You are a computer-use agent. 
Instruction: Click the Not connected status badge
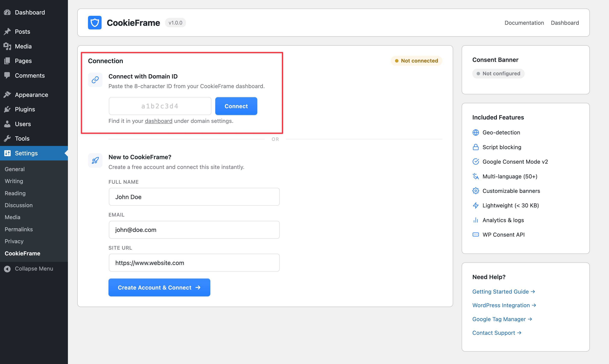tap(417, 61)
